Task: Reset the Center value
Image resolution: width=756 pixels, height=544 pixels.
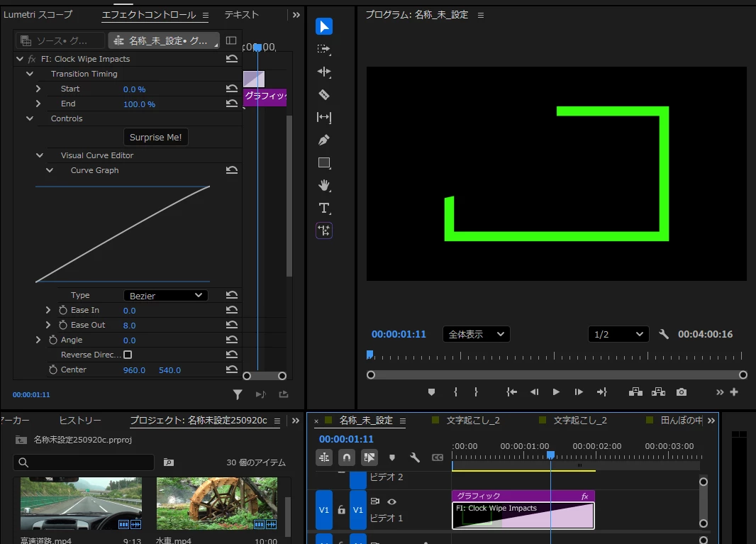Action: [x=232, y=370]
